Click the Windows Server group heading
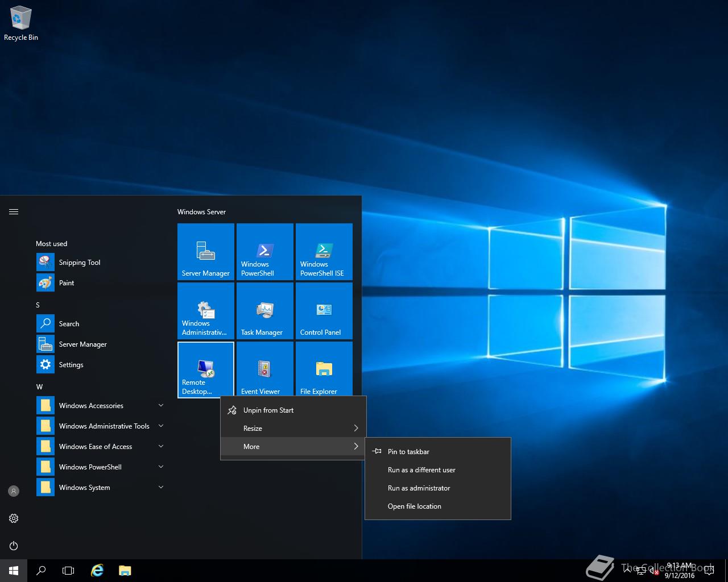This screenshot has width=728, height=582. (201, 211)
